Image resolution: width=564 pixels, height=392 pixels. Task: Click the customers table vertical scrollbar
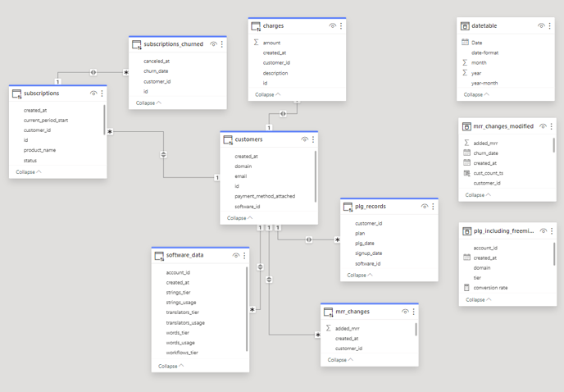point(316,172)
